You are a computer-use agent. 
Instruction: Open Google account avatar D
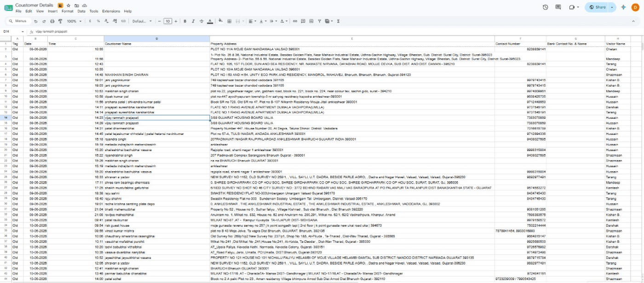[x=636, y=7]
